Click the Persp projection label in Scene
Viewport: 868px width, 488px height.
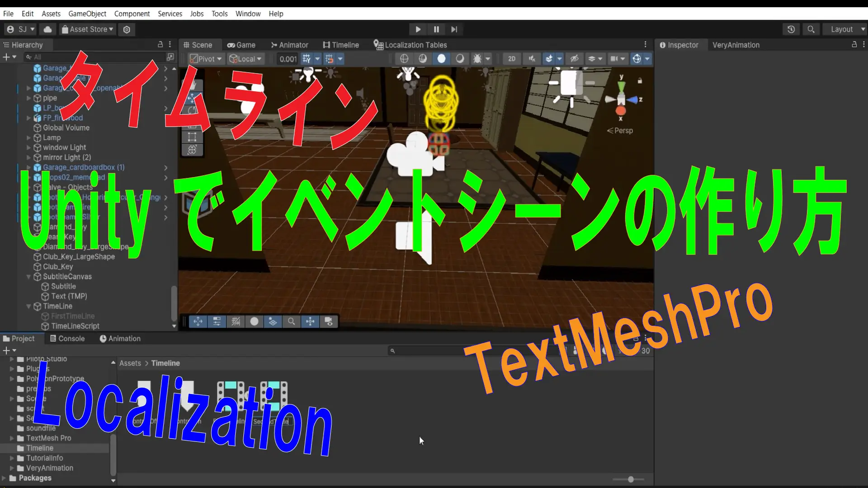620,131
